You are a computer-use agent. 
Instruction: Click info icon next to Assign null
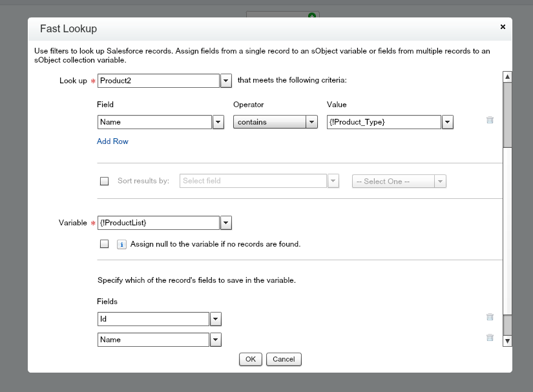pos(121,245)
